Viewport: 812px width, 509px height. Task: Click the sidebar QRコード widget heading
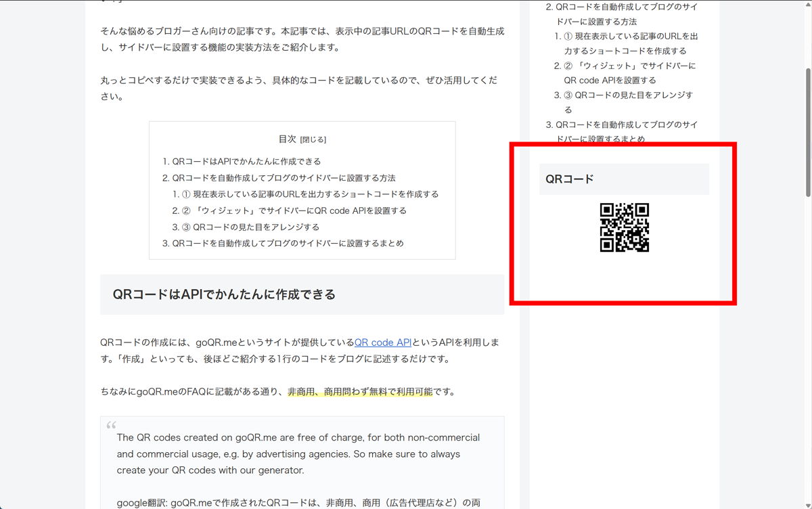(624, 179)
